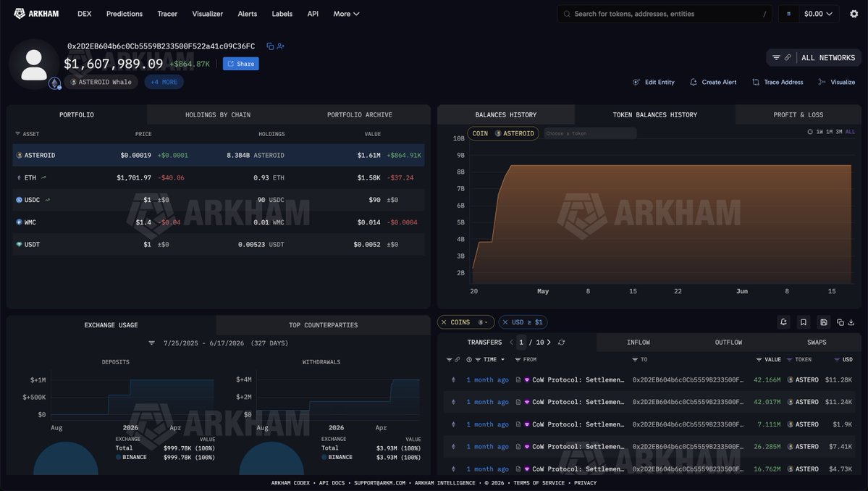868x491 pixels.
Task: Click the chain link icon beside All Networks
Action: pos(787,57)
